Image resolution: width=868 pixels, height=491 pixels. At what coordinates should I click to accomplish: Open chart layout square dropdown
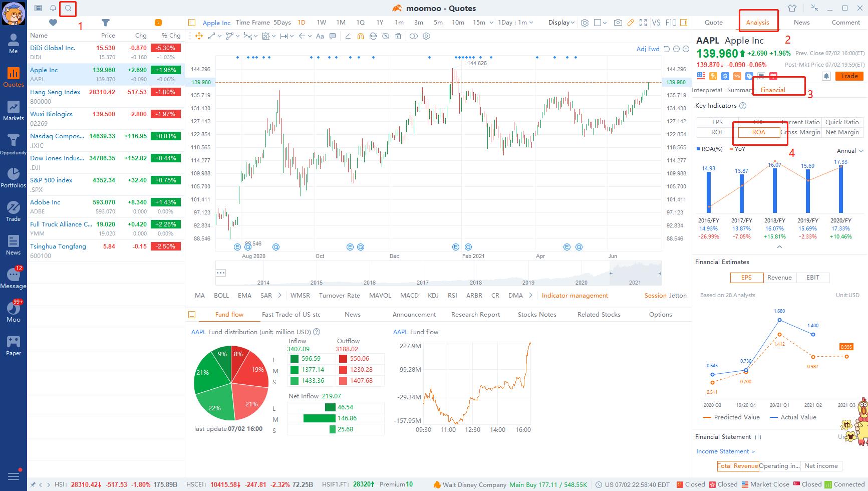pos(600,23)
